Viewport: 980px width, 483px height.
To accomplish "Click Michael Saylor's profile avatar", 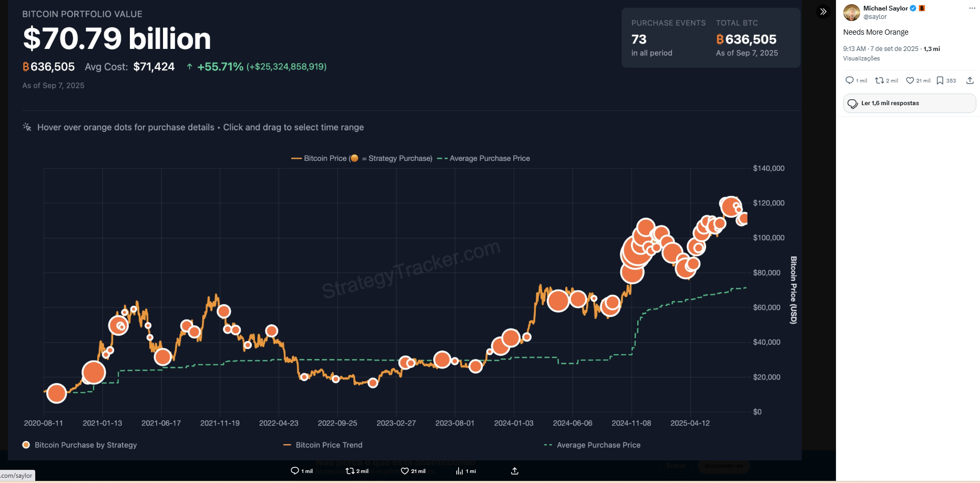I will 851,12.
